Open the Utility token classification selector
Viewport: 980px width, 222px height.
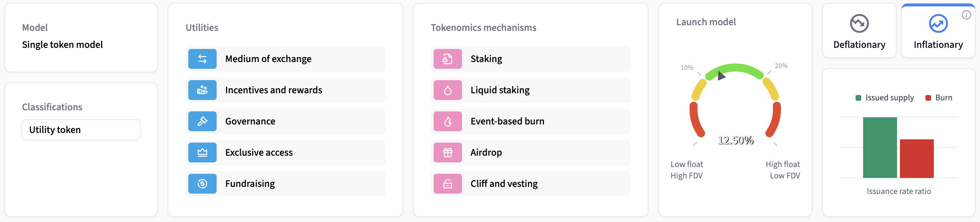80,129
